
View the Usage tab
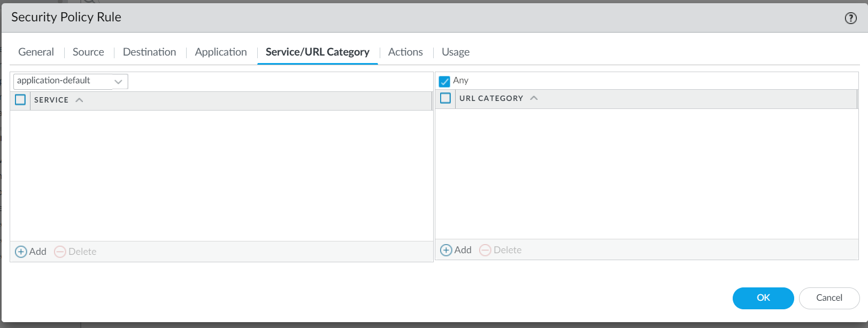pyautogui.click(x=456, y=52)
